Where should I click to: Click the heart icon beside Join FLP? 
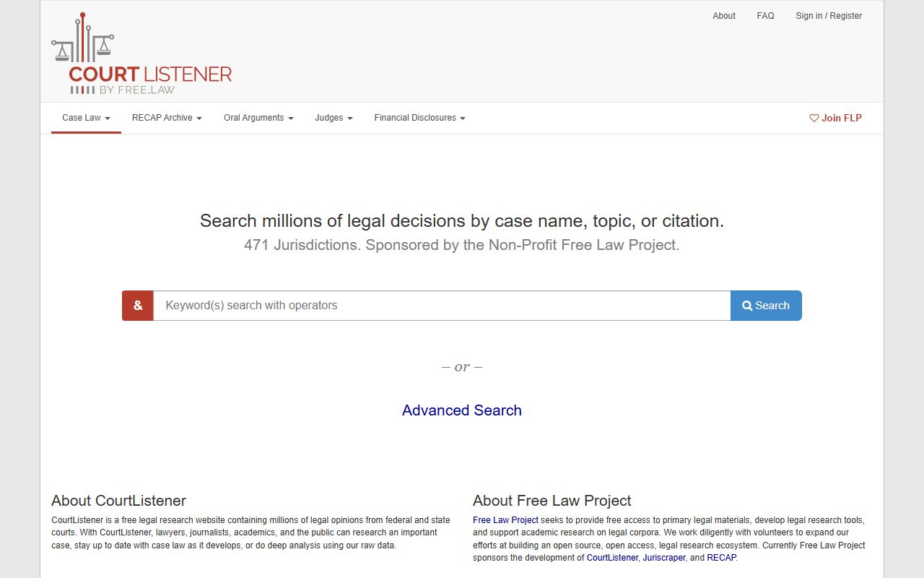coord(814,118)
